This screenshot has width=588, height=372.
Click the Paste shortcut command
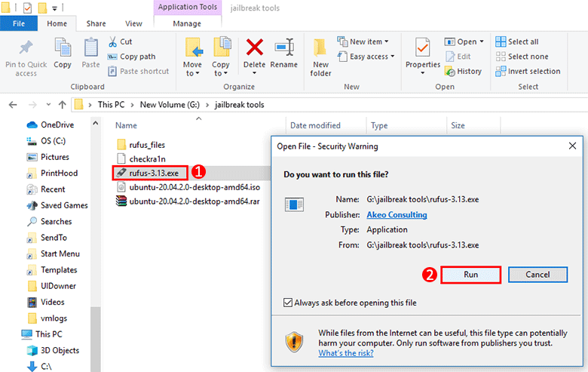pyautogui.click(x=139, y=72)
